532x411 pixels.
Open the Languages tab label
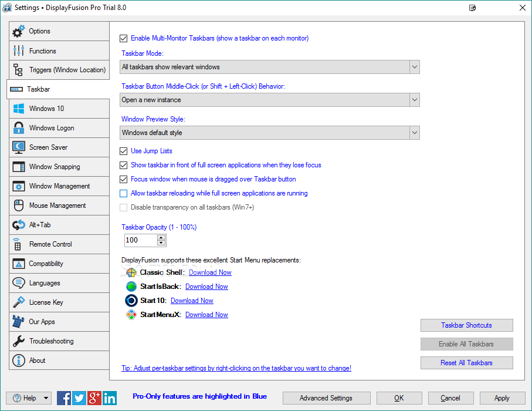45,283
